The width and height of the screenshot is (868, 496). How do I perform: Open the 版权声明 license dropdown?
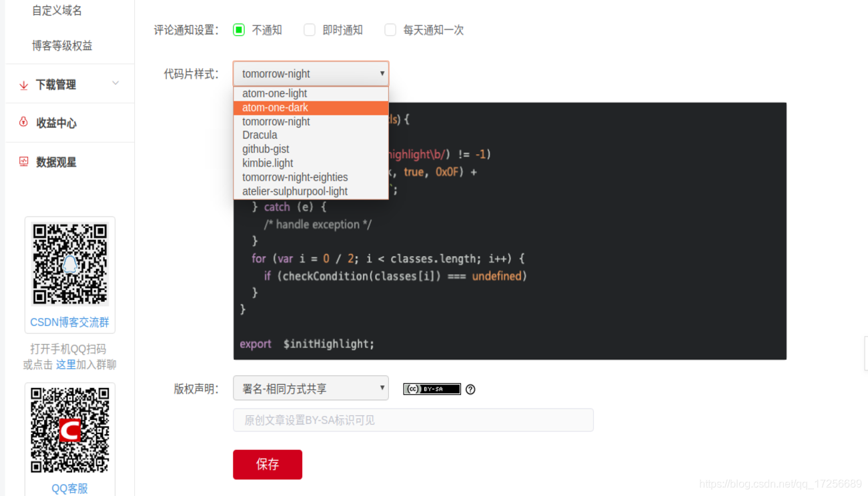coord(311,388)
